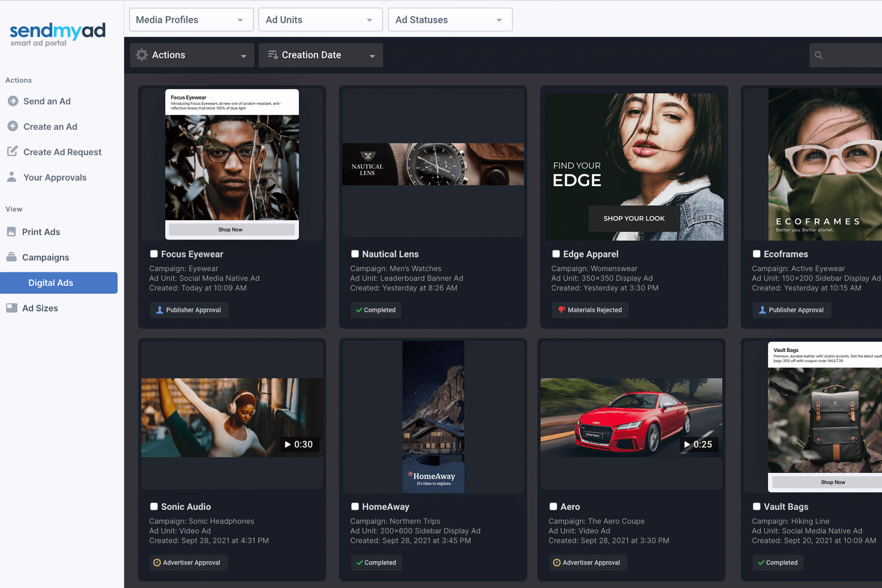Check the Aero ad checkbox
The width and height of the screenshot is (882, 588).
pyautogui.click(x=553, y=506)
